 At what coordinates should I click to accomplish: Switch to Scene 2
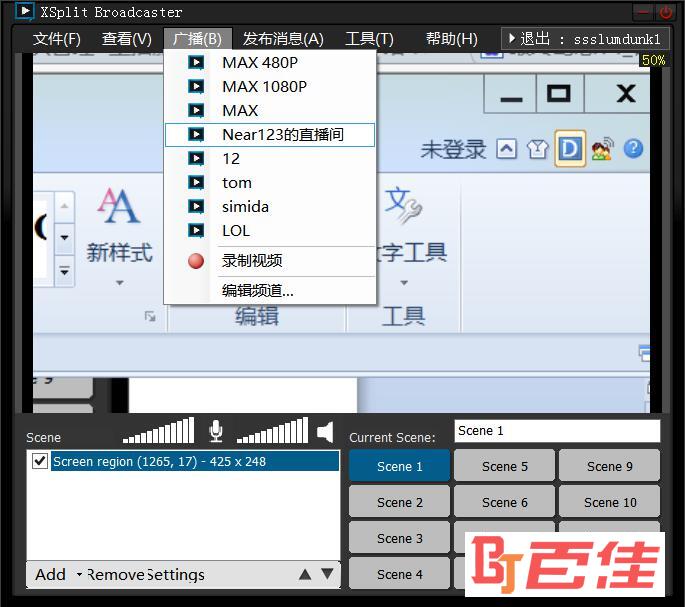click(399, 502)
